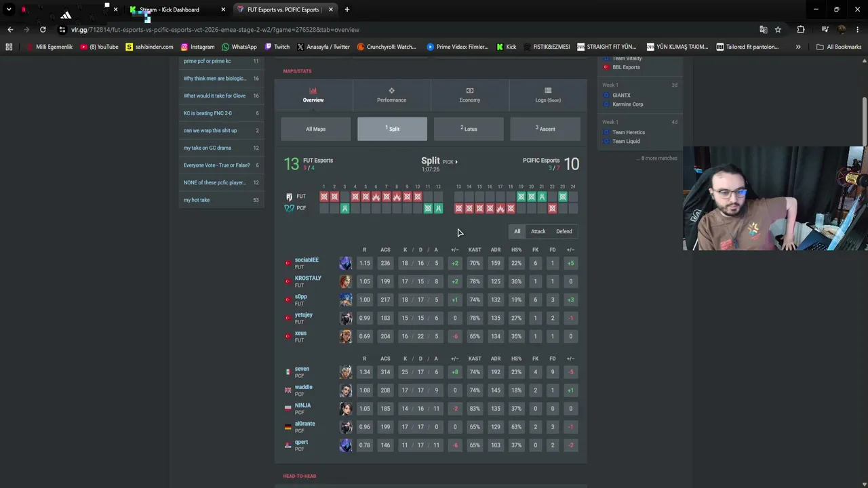Screen dimensions: 868x488
Task: Select the All sides filter
Action: coord(517,231)
